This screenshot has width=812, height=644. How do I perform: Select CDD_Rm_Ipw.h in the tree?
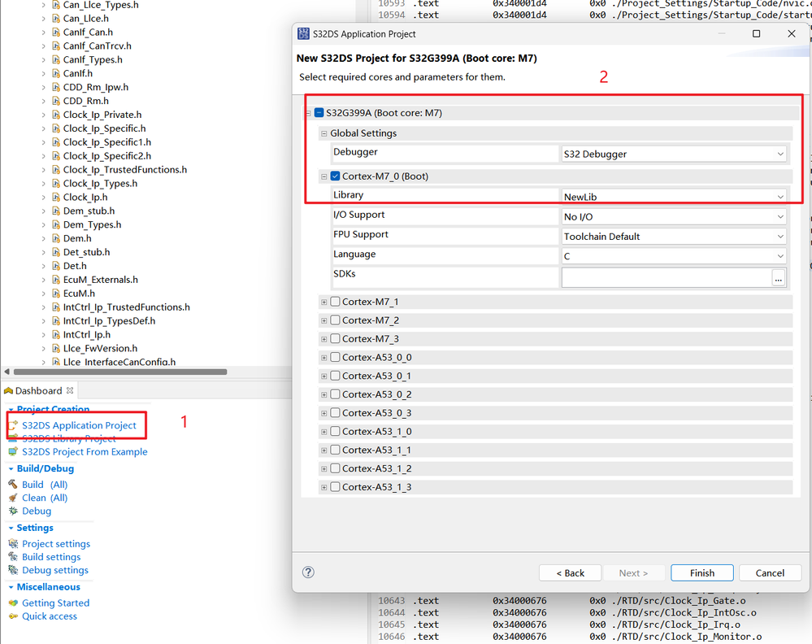(x=96, y=87)
